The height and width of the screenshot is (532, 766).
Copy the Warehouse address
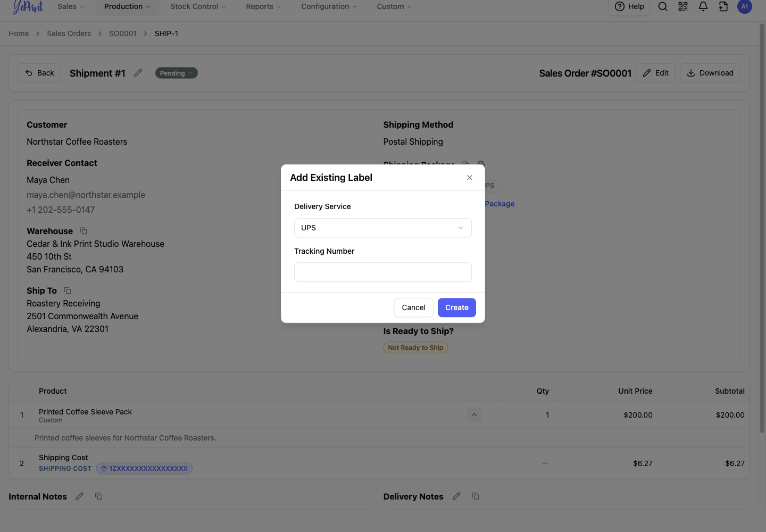click(84, 231)
